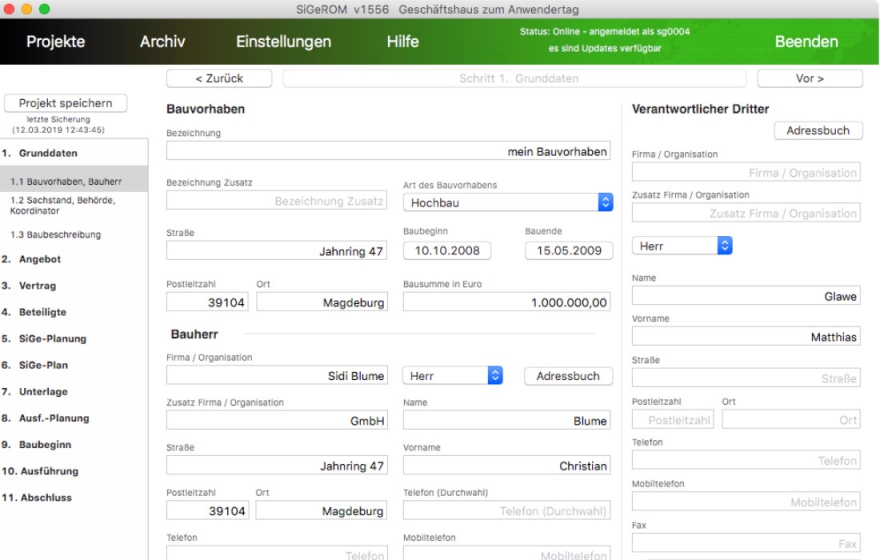
Task: Click the Bausumme in Euro field
Action: pos(507,302)
